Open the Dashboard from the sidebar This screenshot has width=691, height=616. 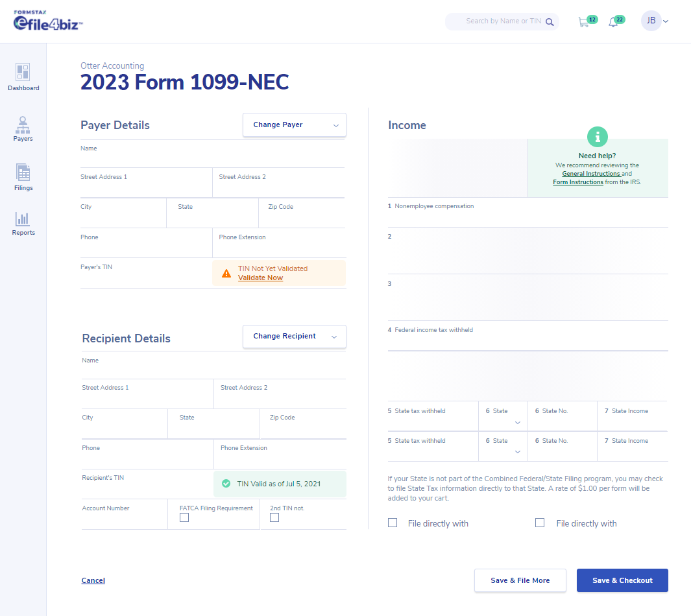click(x=23, y=77)
